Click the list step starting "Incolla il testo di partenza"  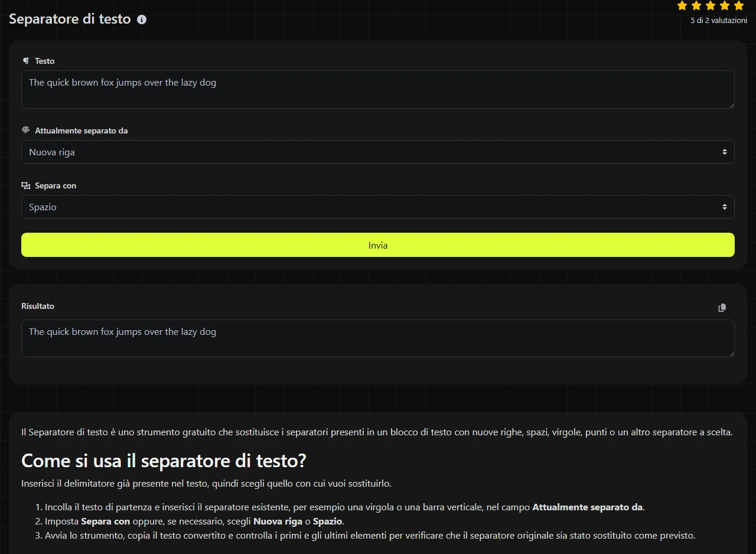pyautogui.click(x=345, y=507)
